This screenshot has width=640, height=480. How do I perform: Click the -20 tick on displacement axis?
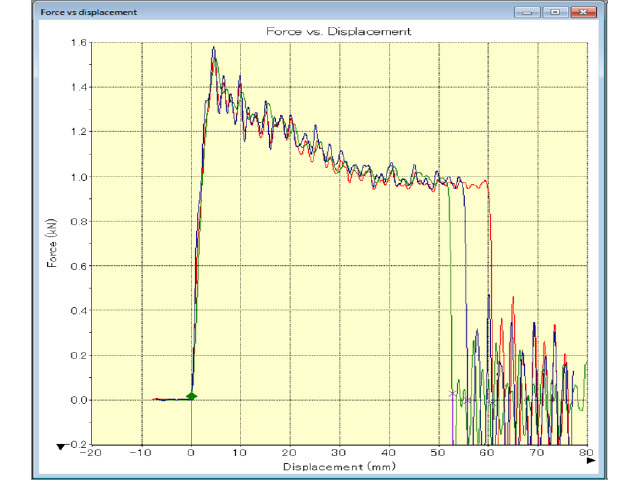(92, 454)
